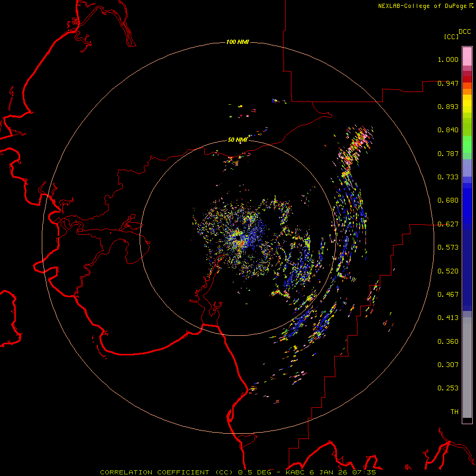Click the 0.893 legend value
The image size is (476, 476).
(448, 106)
